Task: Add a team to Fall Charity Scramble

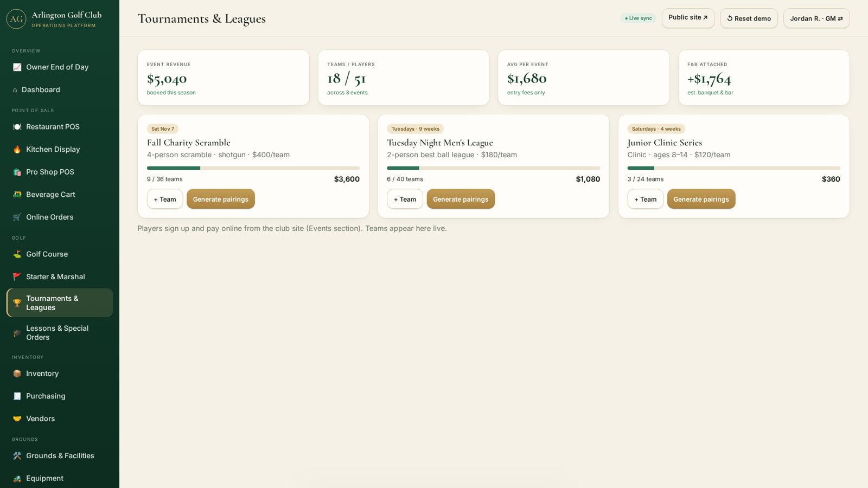Action: [x=165, y=199]
